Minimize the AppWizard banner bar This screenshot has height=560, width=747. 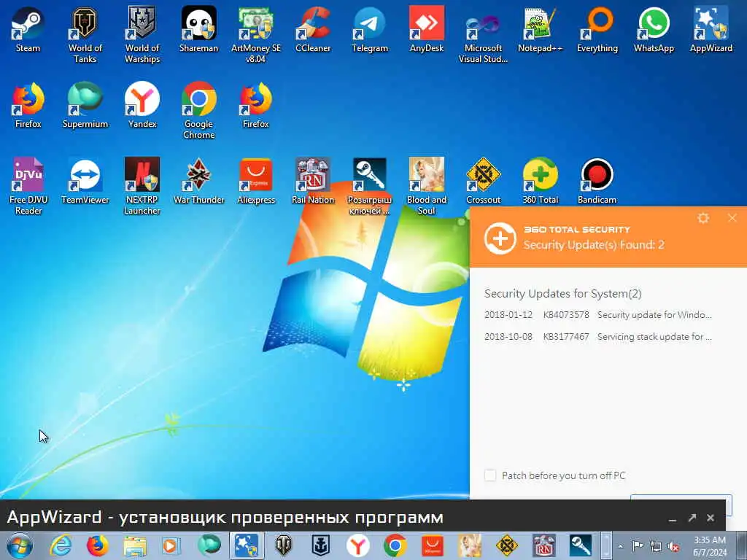[672, 518]
